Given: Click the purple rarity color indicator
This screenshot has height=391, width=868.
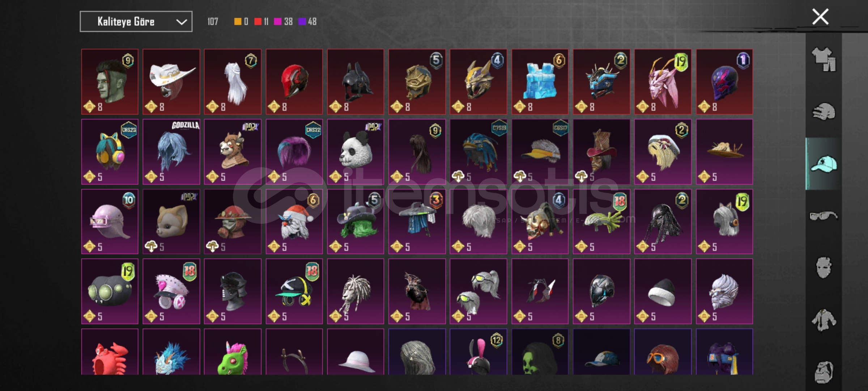Looking at the screenshot, I should (x=302, y=22).
